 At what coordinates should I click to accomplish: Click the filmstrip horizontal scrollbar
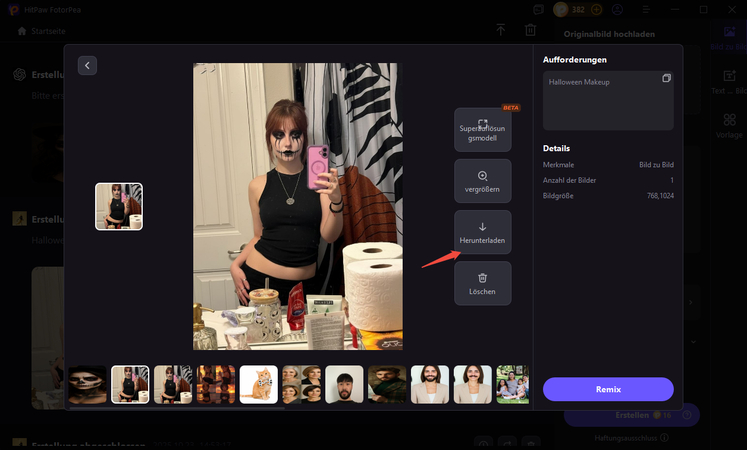(177, 408)
